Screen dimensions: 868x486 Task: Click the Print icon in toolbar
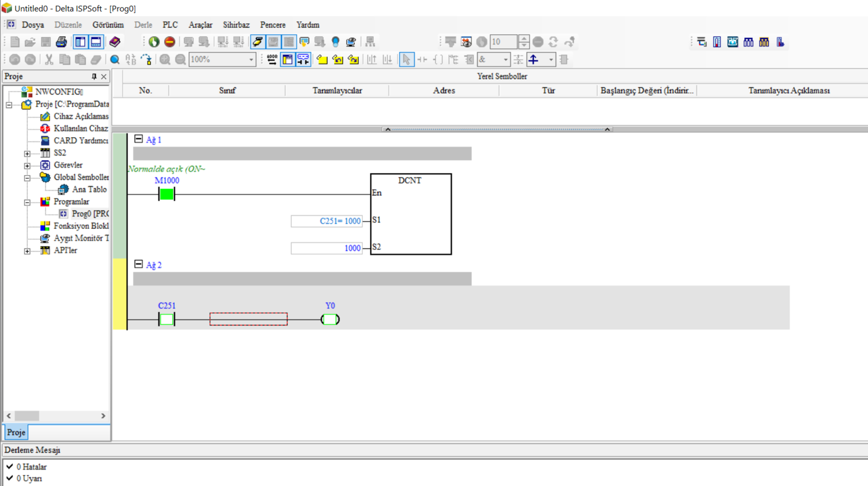tap(61, 42)
